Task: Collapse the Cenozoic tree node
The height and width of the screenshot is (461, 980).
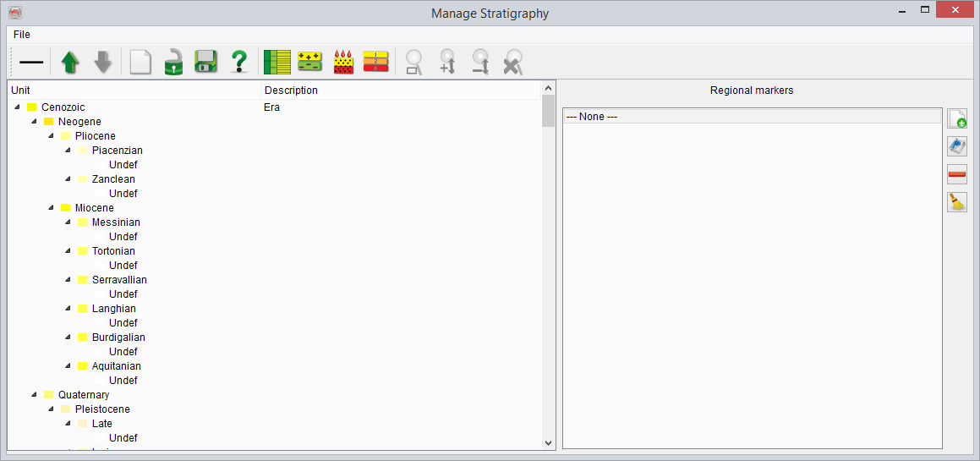Action: (x=17, y=107)
